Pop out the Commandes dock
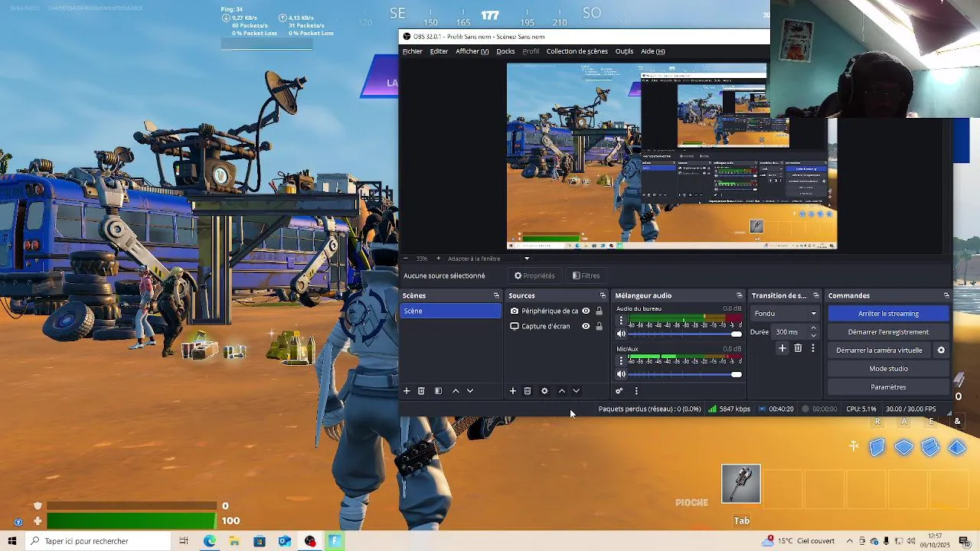 point(946,295)
